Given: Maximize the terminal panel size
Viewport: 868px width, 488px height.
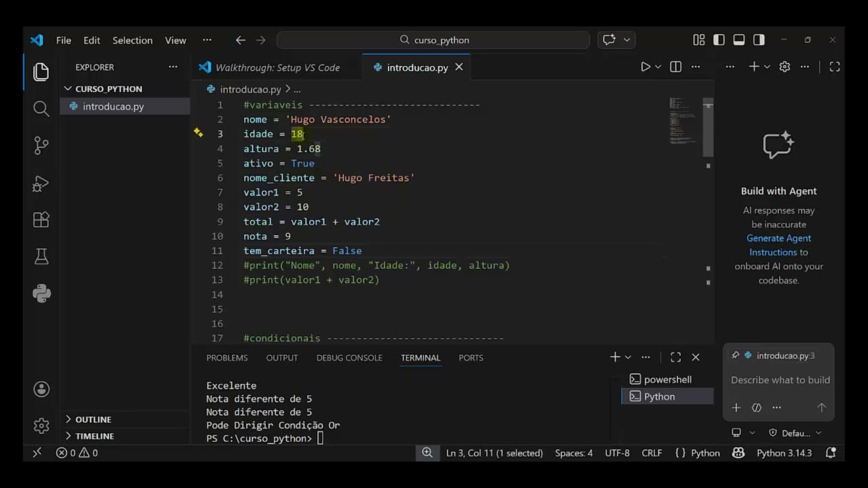Looking at the screenshot, I should (675, 357).
